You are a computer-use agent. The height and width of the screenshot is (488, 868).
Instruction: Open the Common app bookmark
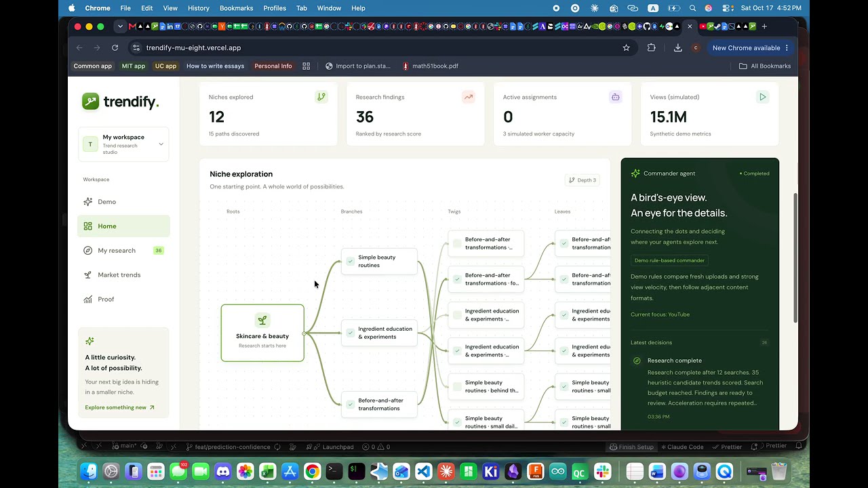click(93, 66)
